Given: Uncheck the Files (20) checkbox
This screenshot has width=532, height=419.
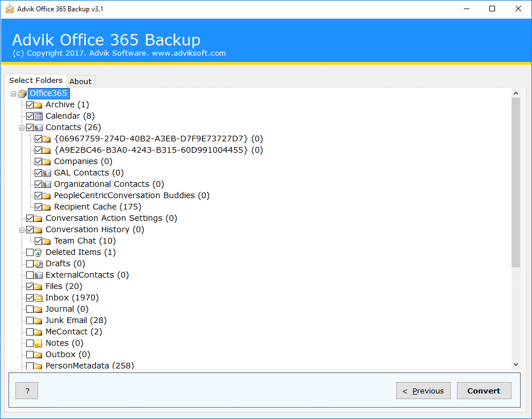Looking at the screenshot, I should (x=30, y=287).
